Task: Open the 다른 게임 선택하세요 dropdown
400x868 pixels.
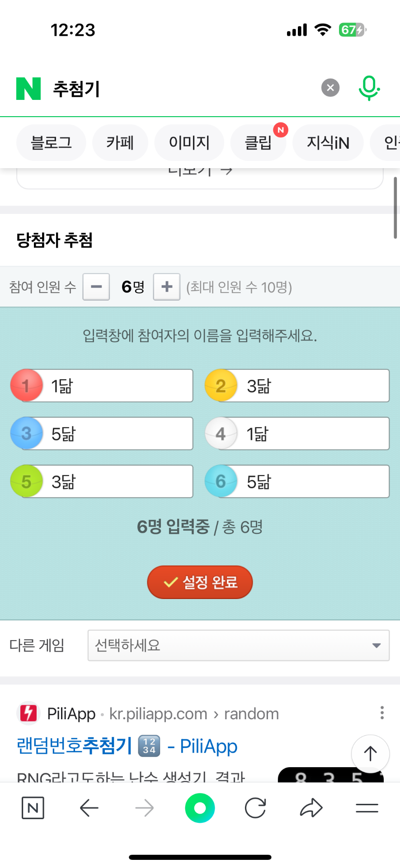Action: pos(238,645)
